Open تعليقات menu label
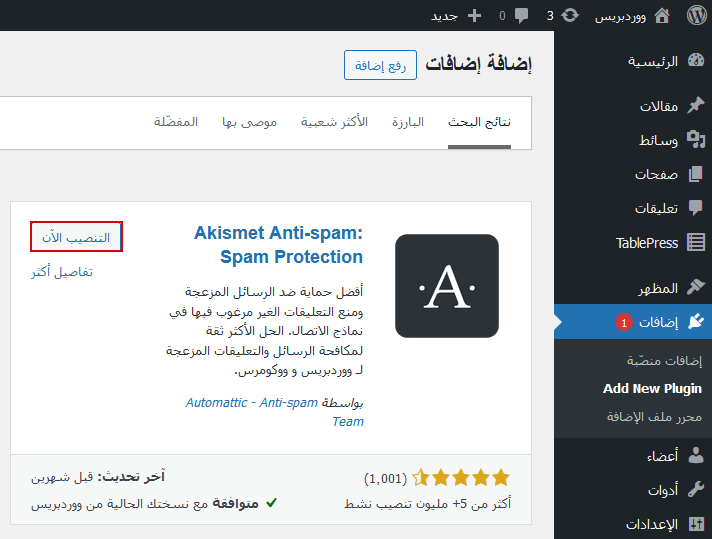The width and height of the screenshot is (712, 539). [x=656, y=209]
